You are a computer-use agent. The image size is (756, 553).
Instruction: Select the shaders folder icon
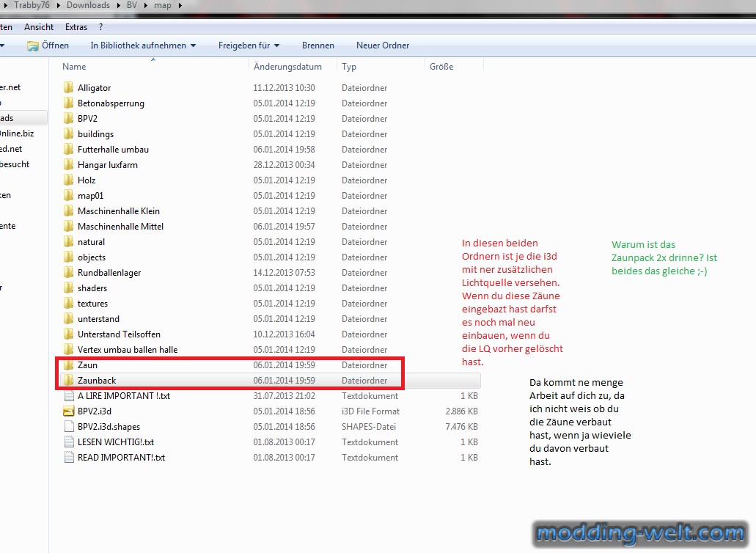(x=68, y=288)
